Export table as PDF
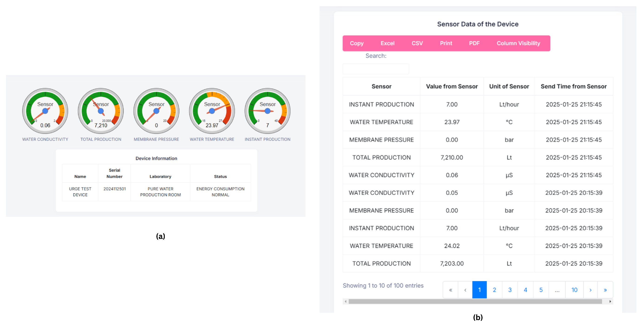The height and width of the screenshot is (328, 644). click(474, 43)
